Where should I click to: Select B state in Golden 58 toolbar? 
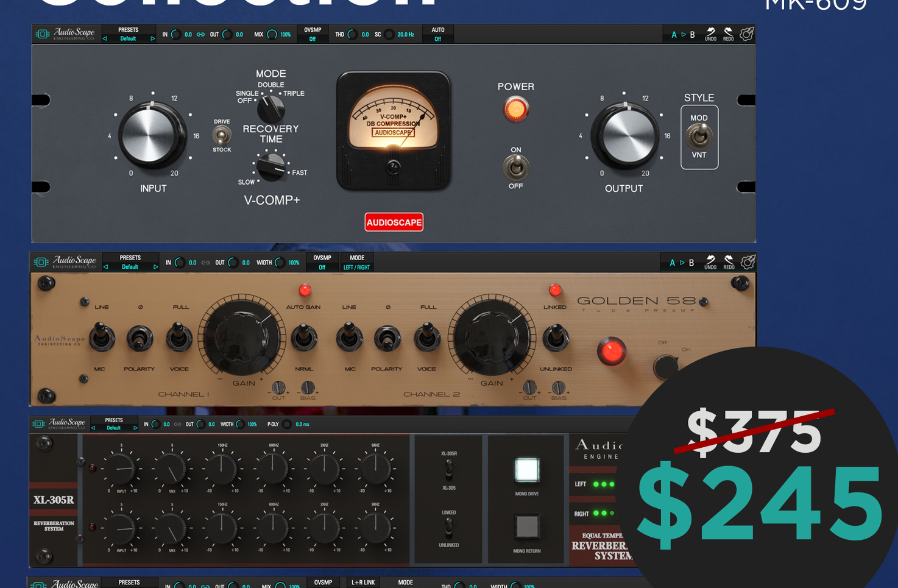[691, 263]
